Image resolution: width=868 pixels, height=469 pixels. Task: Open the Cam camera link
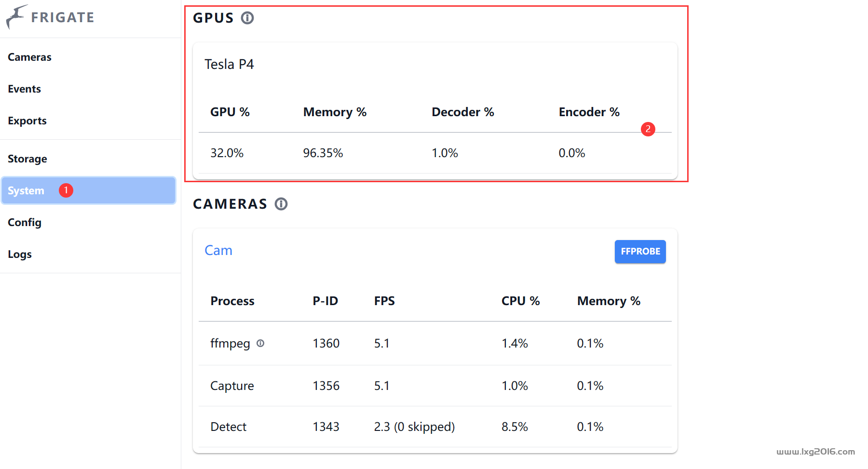tap(218, 250)
